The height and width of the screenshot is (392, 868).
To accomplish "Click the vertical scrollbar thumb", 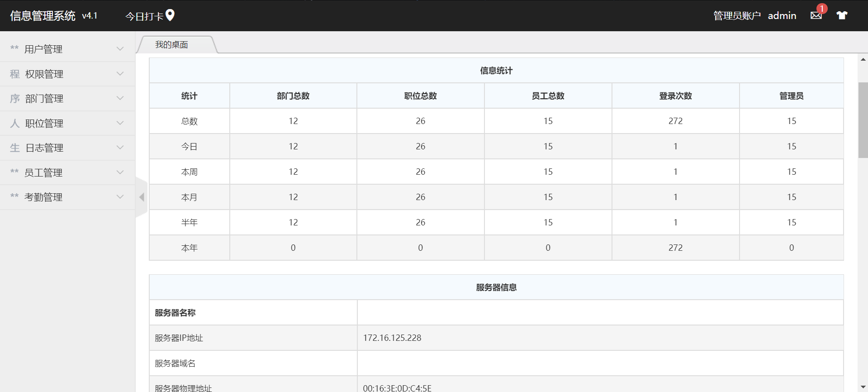I will 863,120.
